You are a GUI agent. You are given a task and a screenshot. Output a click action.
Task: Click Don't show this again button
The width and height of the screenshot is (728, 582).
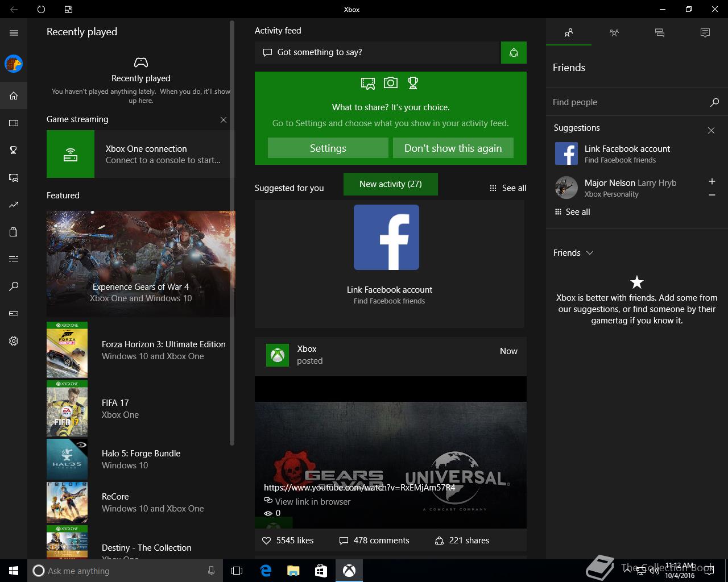[453, 148]
